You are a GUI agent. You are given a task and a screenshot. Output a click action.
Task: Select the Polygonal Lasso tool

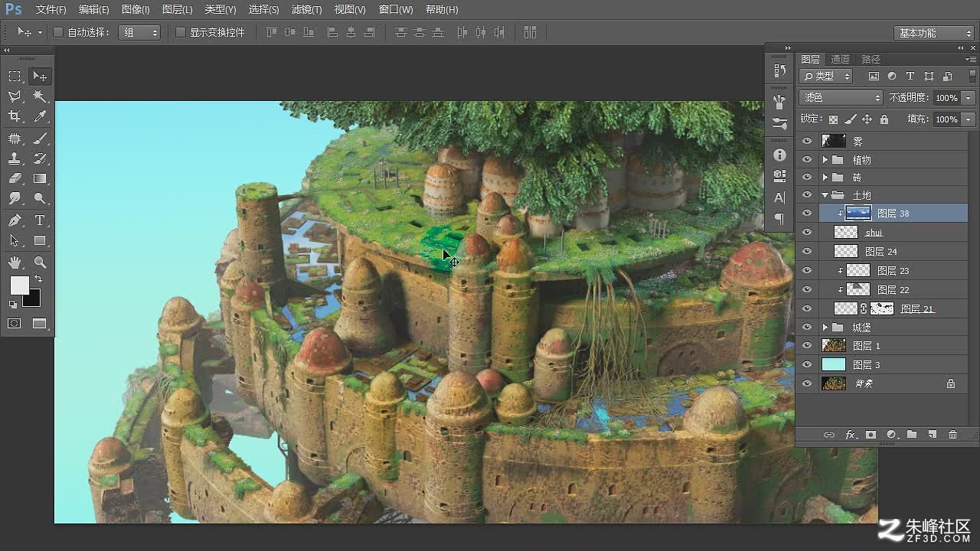pos(15,96)
